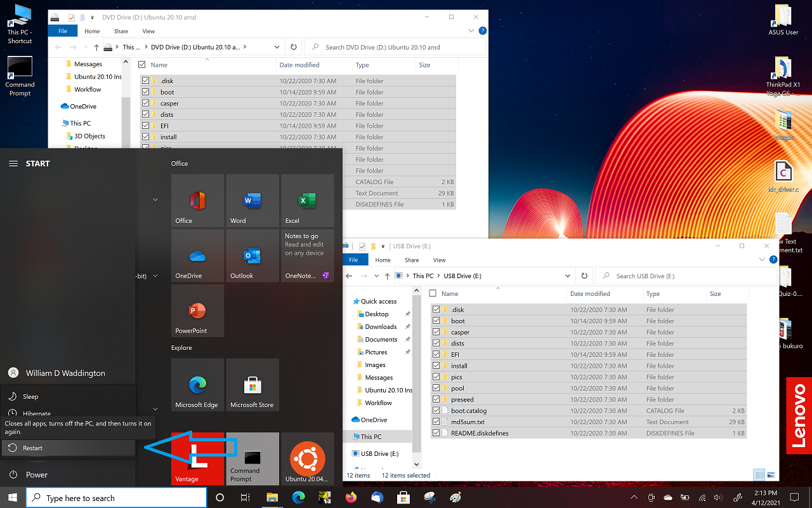Toggle select-all checkbox in DVD Drive window
This screenshot has width=812, height=508.
coord(141,65)
